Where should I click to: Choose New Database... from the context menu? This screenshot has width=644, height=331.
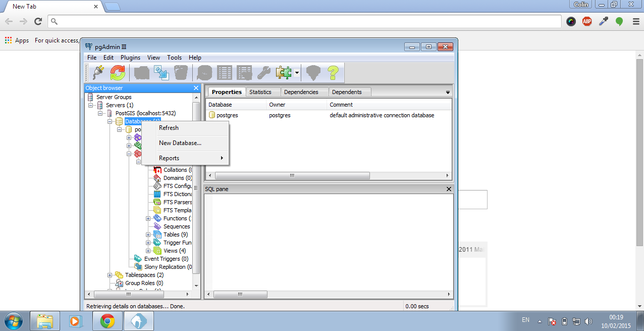point(186,143)
